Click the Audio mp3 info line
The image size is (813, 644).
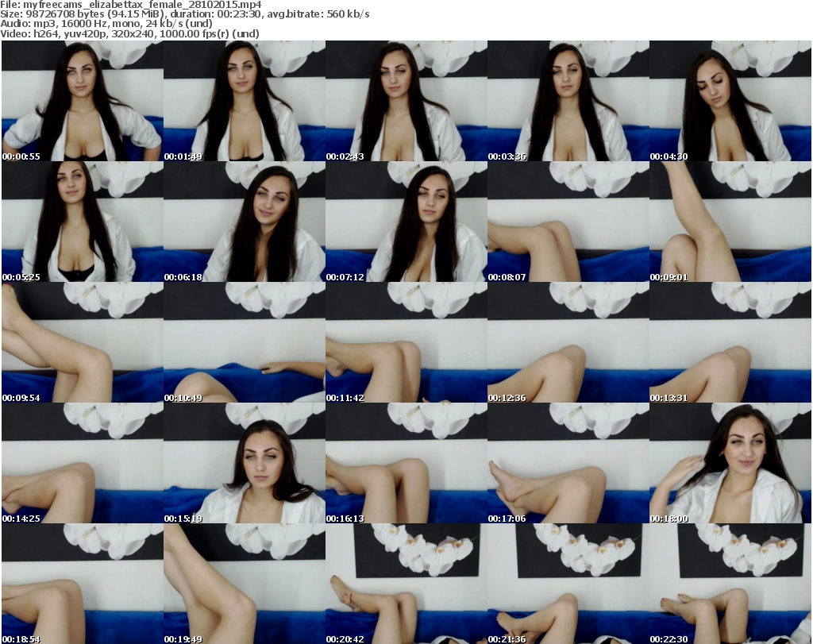coord(106,24)
